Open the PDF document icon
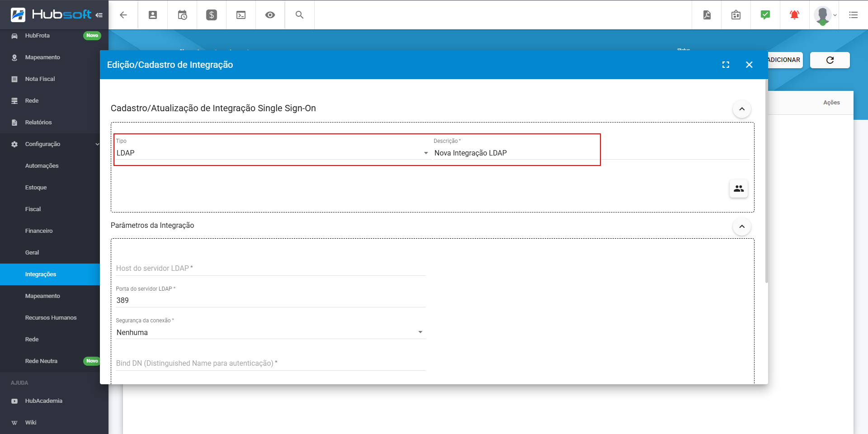 707,15
